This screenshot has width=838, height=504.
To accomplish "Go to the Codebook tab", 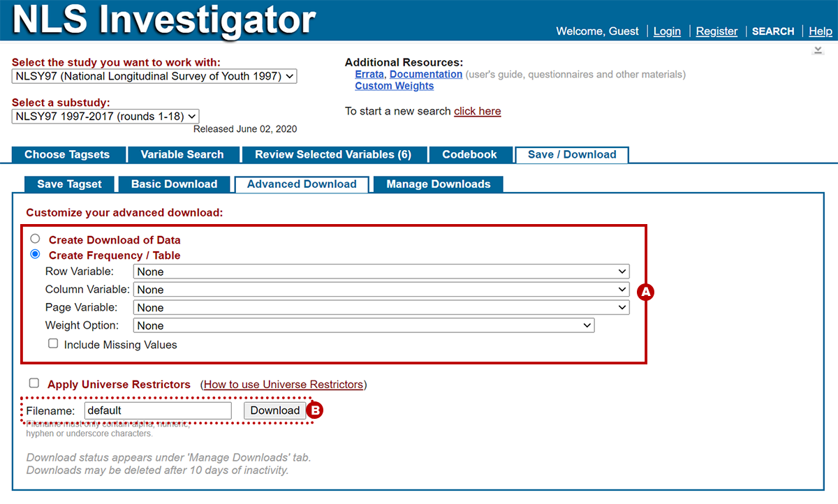I will 469,154.
